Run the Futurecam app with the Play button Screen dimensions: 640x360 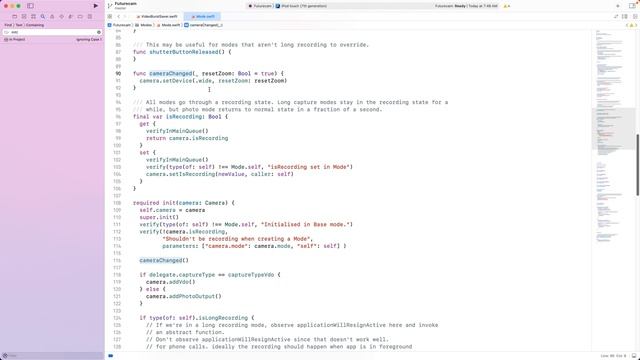coord(96,6)
